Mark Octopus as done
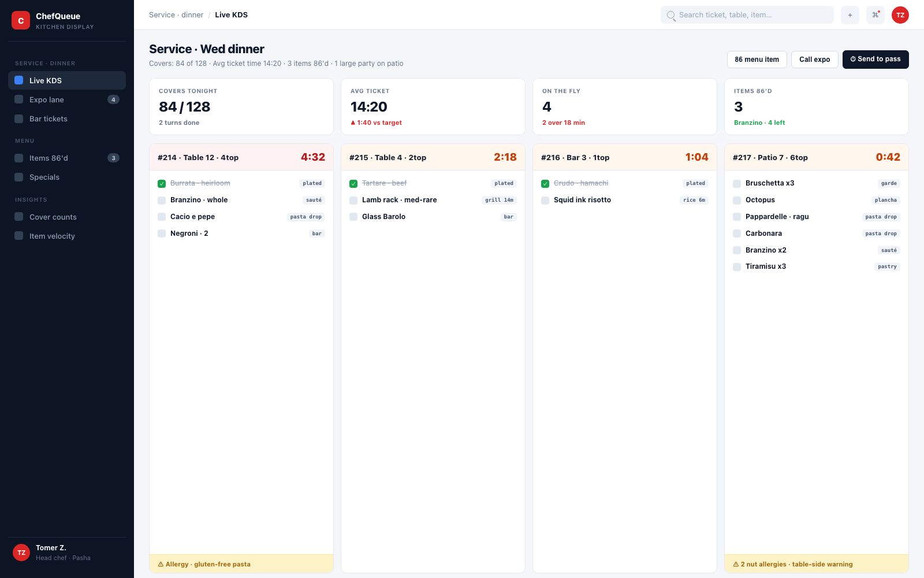The width and height of the screenshot is (924, 578). (x=737, y=201)
